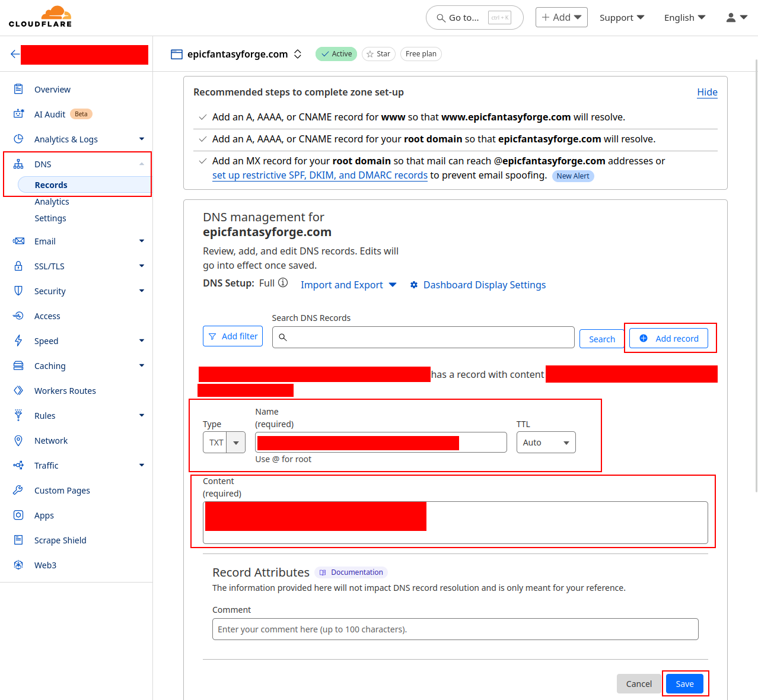Expand the Email sidebar section
Image resolution: width=758 pixels, height=700 pixels.
coord(142,241)
